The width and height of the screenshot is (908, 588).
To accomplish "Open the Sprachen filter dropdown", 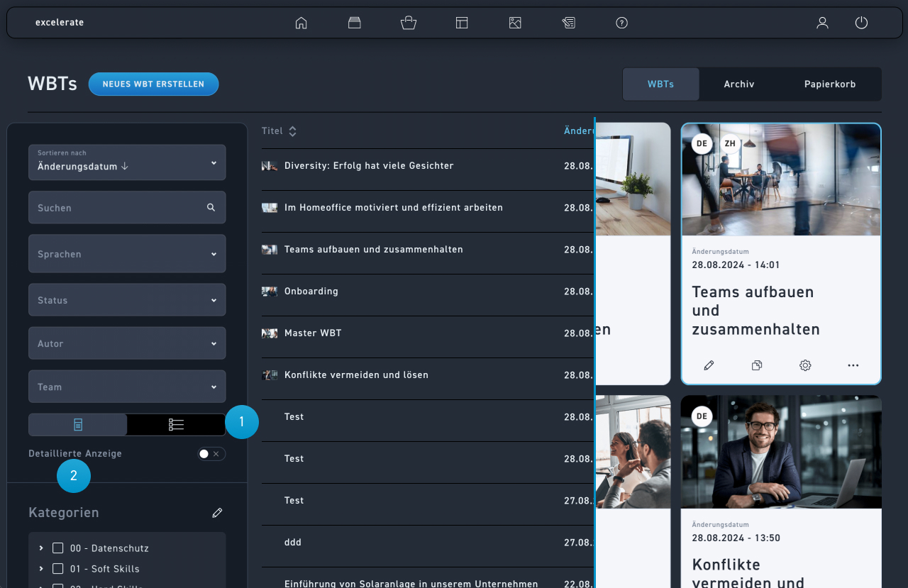I will pyautogui.click(x=127, y=254).
